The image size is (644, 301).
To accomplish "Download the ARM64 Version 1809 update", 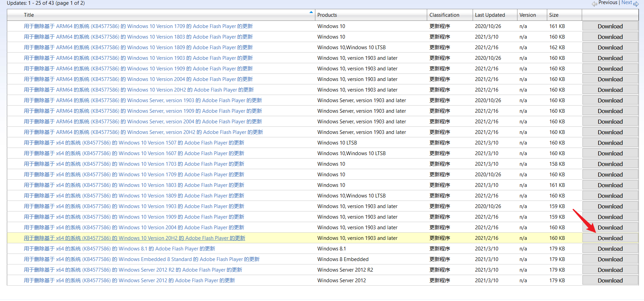I will coord(610,47).
